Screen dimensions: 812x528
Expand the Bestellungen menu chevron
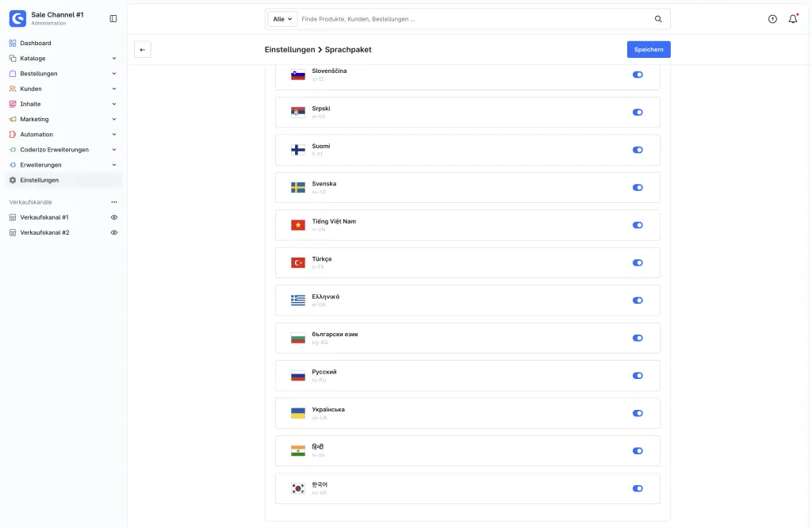[114, 74]
